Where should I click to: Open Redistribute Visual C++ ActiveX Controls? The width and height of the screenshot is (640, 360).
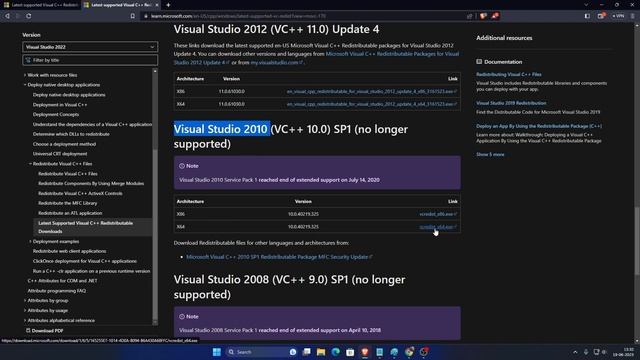(x=80, y=193)
